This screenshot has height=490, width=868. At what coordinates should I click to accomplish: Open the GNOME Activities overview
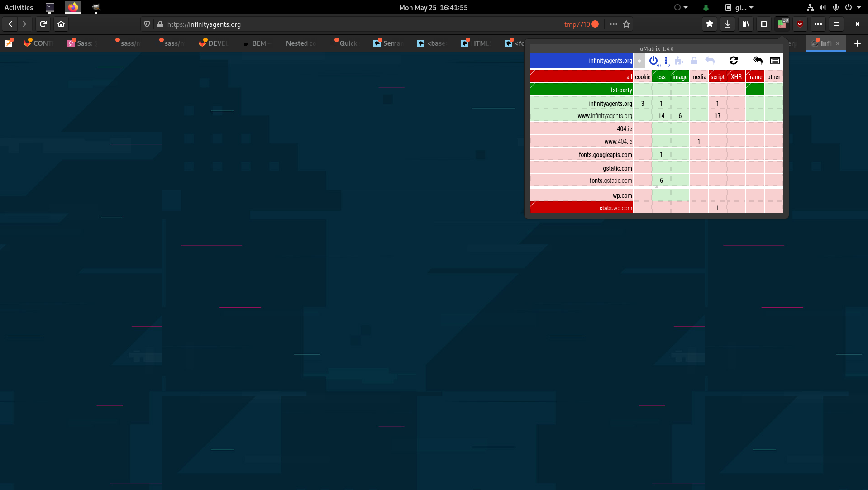click(x=19, y=7)
